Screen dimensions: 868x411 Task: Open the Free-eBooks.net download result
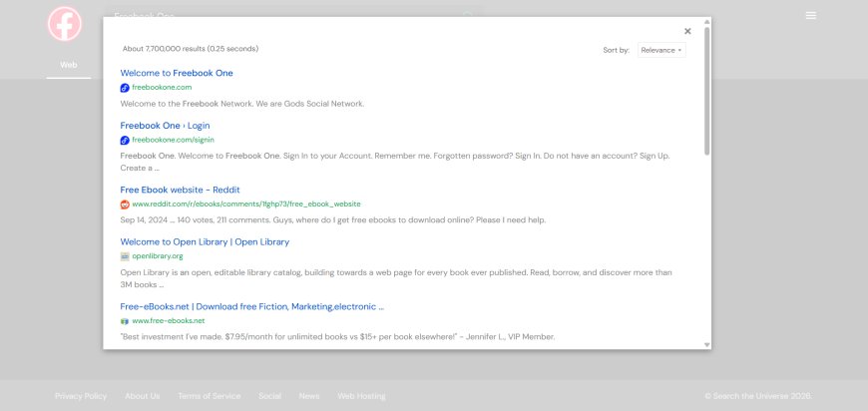tap(251, 306)
